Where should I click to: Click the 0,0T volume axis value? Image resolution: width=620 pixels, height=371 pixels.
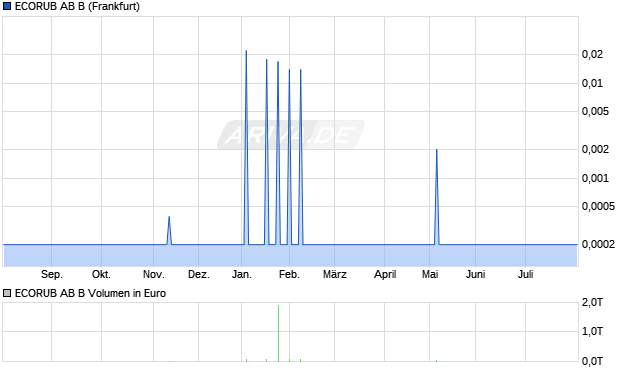[x=592, y=361]
